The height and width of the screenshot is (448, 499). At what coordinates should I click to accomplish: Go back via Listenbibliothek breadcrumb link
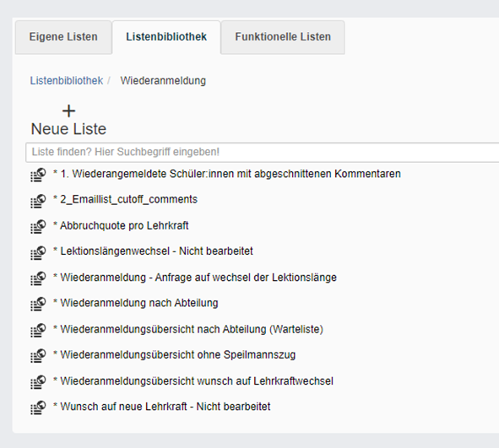point(67,81)
